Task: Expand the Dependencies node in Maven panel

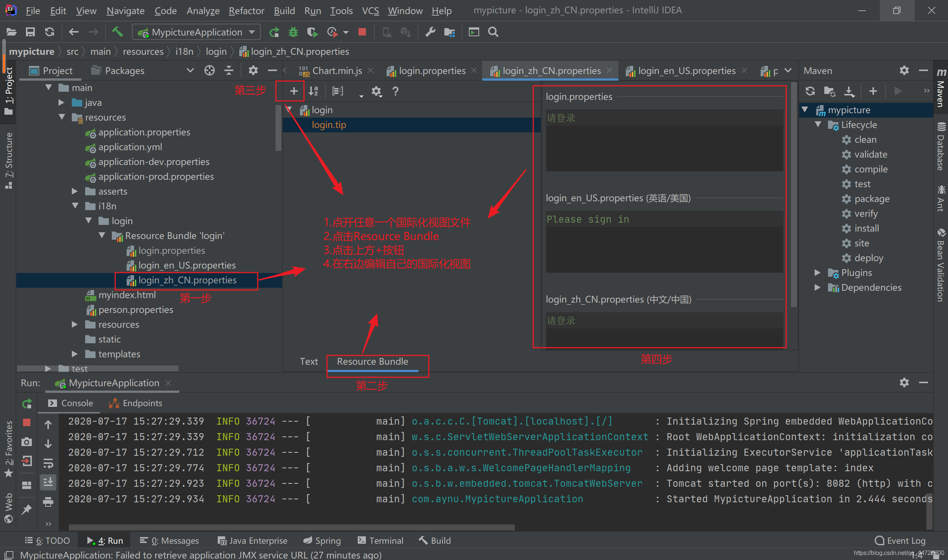Action: pos(817,287)
